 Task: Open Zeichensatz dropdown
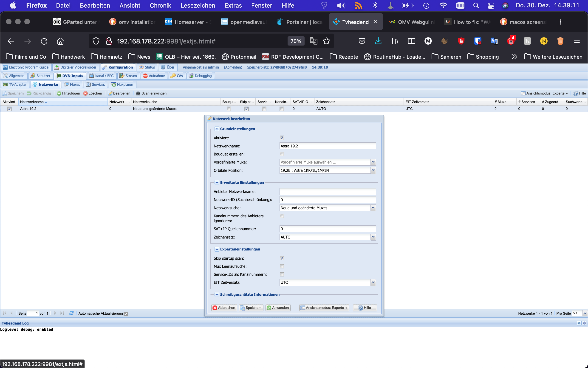point(373,237)
